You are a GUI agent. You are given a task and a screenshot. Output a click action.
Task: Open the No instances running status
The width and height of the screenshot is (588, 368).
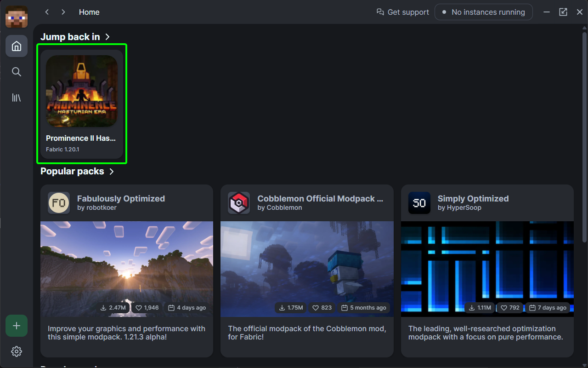coord(484,12)
